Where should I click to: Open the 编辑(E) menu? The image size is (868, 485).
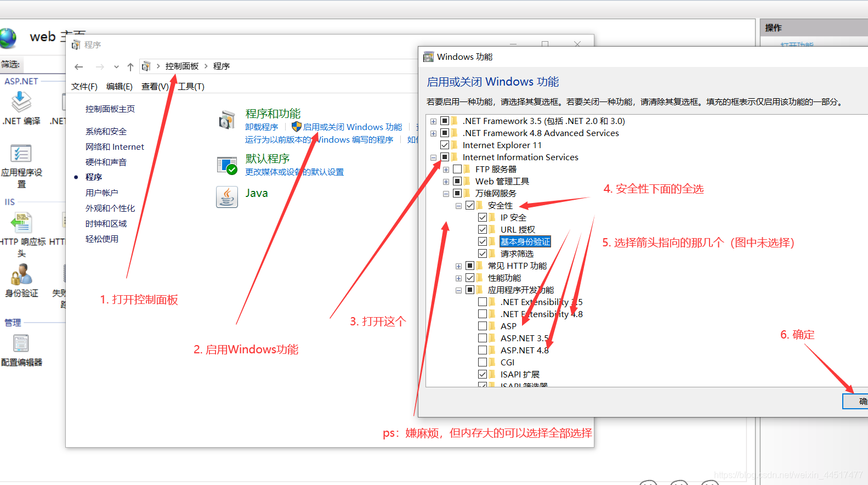coord(120,87)
